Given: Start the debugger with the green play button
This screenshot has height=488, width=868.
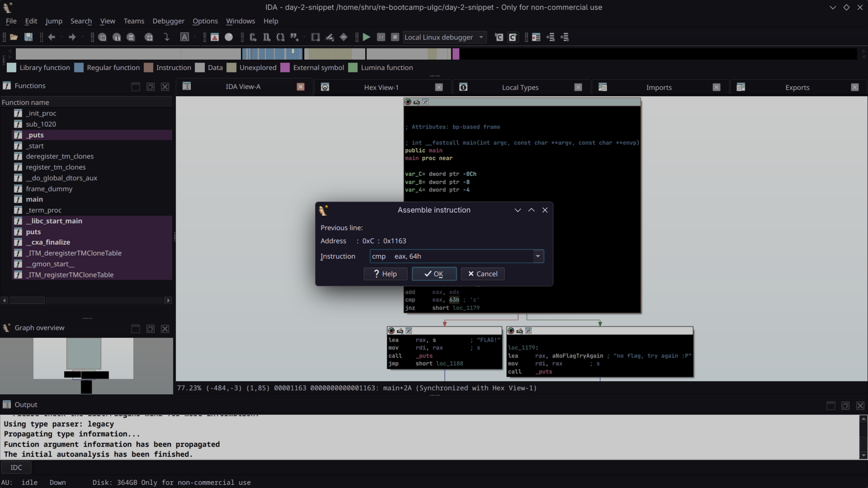Looking at the screenshot, I should tap(367, 37).
